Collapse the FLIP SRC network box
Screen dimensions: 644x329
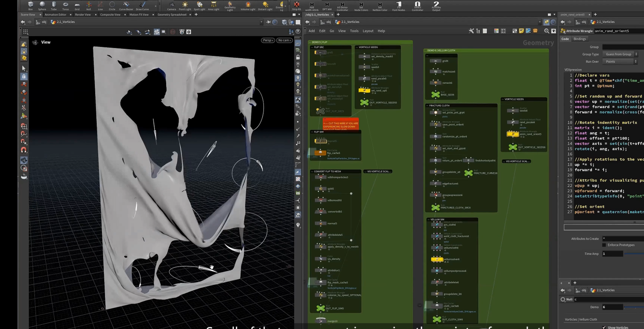(312, 47)
